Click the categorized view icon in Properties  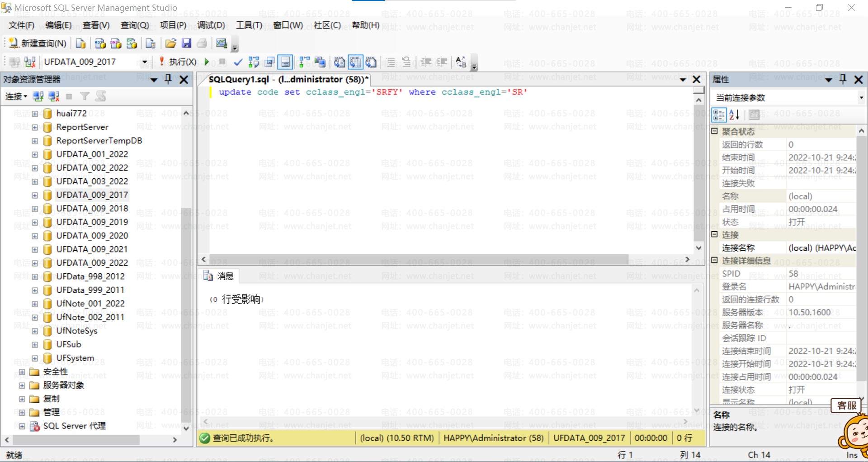pyautogui.click(x=718, y=115)
